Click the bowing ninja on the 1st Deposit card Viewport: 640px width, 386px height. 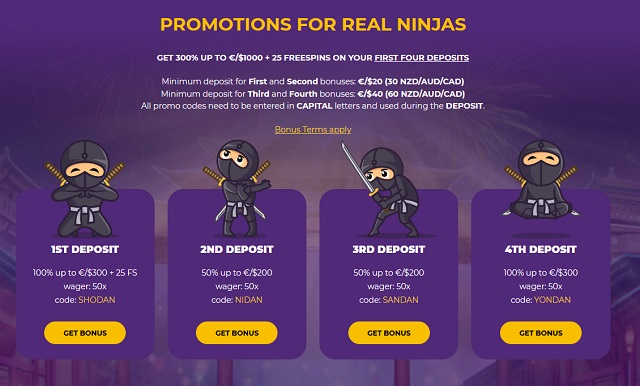pyautogui.click(x=85, y=189)
